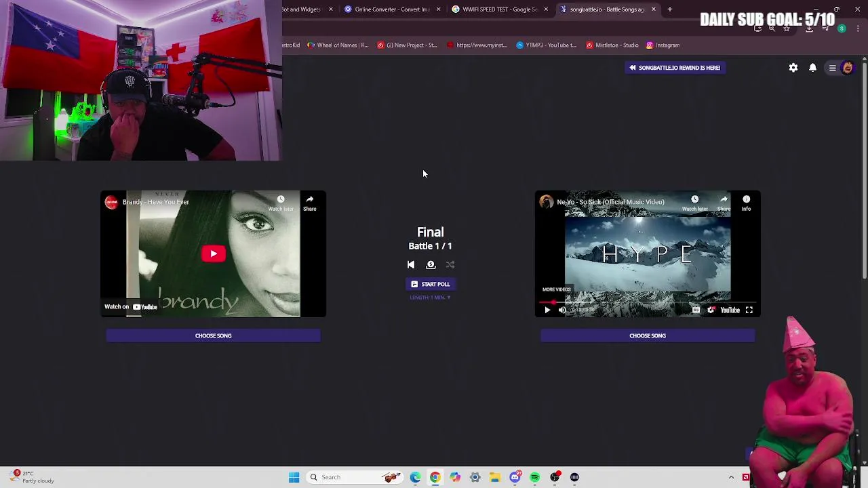Mute the Ne-Yo video volume
Screen dimensions: 868x488
[562, 310]
